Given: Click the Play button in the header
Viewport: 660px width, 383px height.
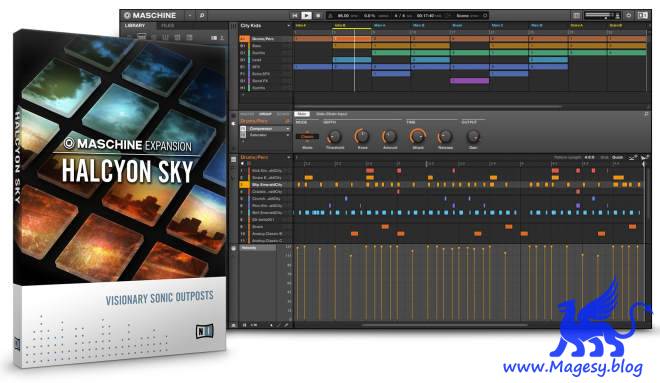Looking at the screenshot, I should coord(306,16).
